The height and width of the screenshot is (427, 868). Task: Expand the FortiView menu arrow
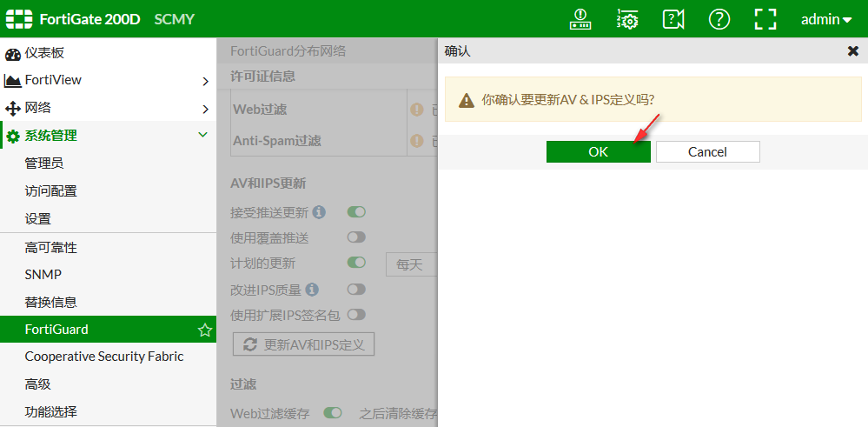coord(205,82)
